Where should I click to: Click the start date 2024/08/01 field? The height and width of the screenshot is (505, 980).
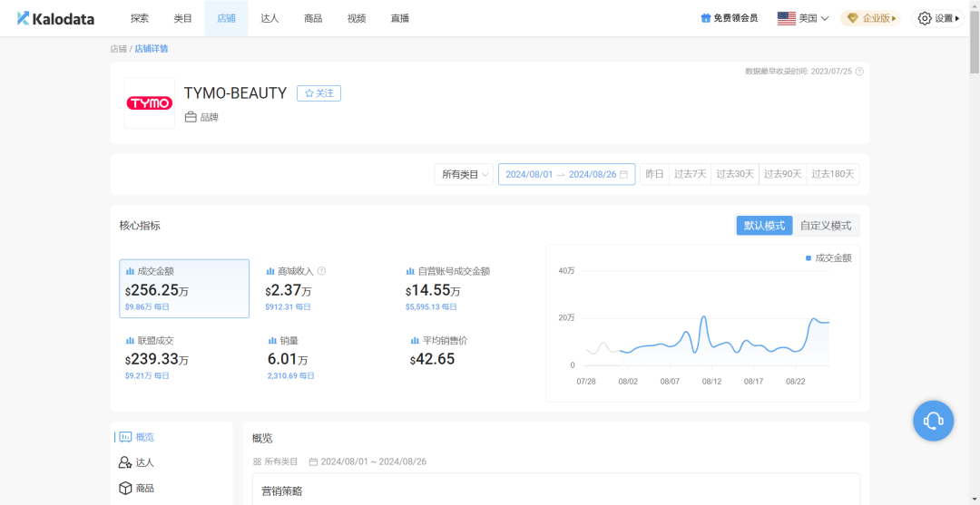[x=529, y=174]
